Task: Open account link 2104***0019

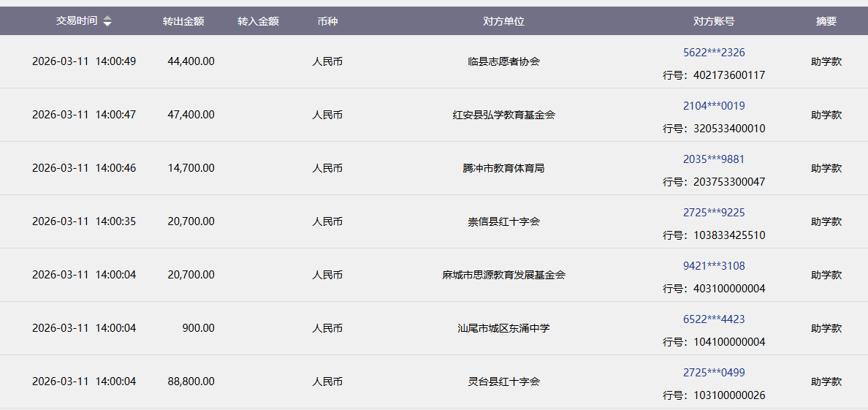Action: click(714, 106)
